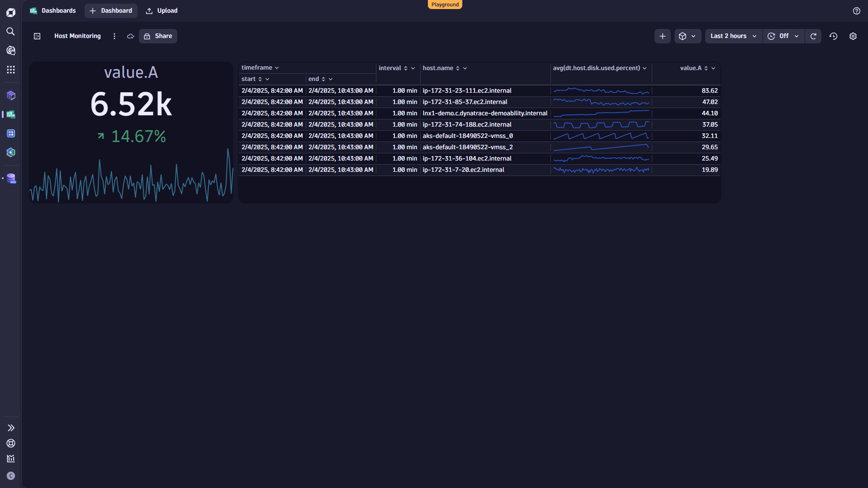Open the auto-refresh Off dropdown
This screenshot has width=868, height=488.
click(783, 36)
